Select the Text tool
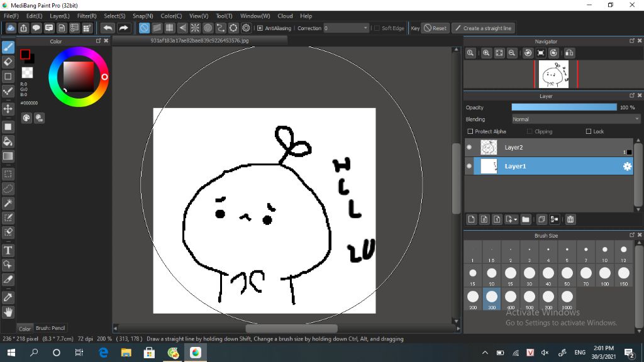The height and width of the screenshot is (362, 644). tap(8, 250)
